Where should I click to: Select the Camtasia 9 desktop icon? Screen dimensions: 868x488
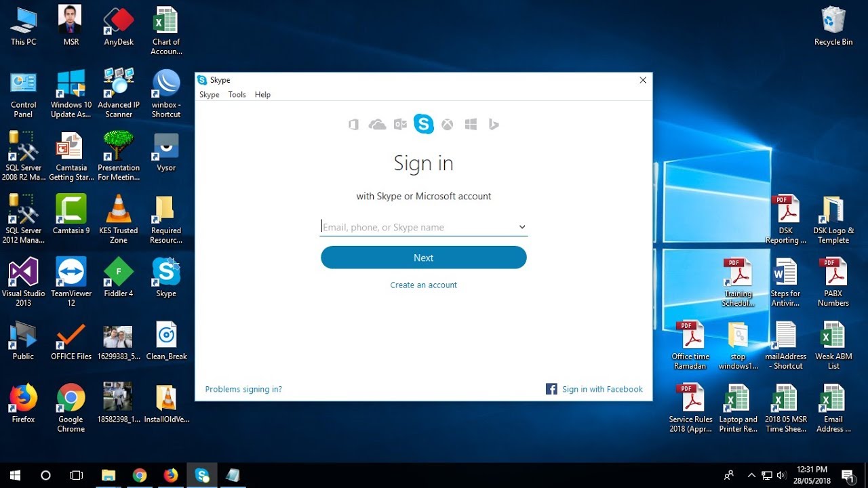(x=71, y=215)
